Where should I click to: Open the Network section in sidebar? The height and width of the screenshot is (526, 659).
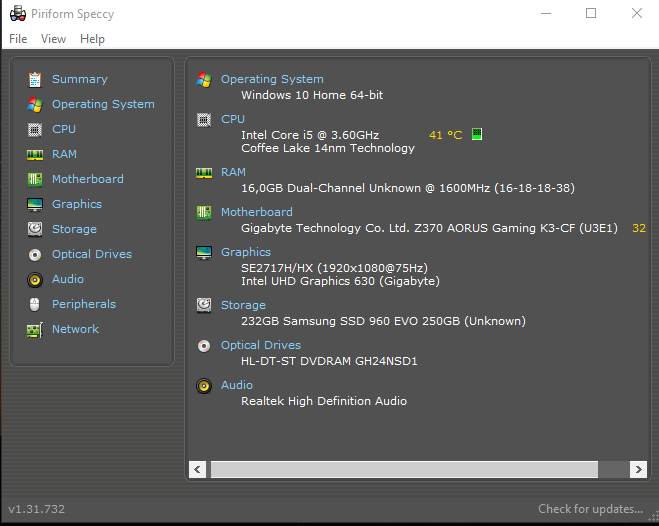pos(76,329)
